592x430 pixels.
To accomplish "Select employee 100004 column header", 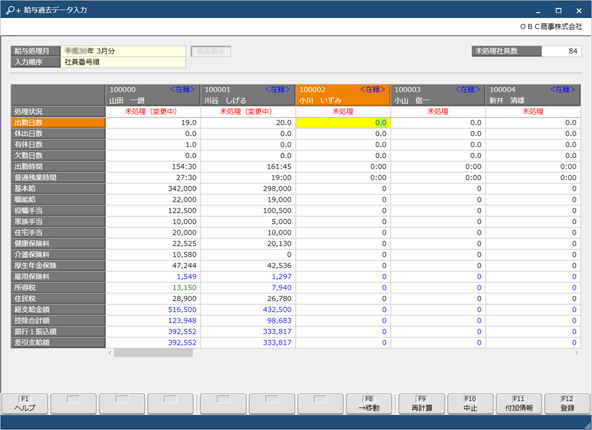I will pyautogui.click(x=533, y=95).
